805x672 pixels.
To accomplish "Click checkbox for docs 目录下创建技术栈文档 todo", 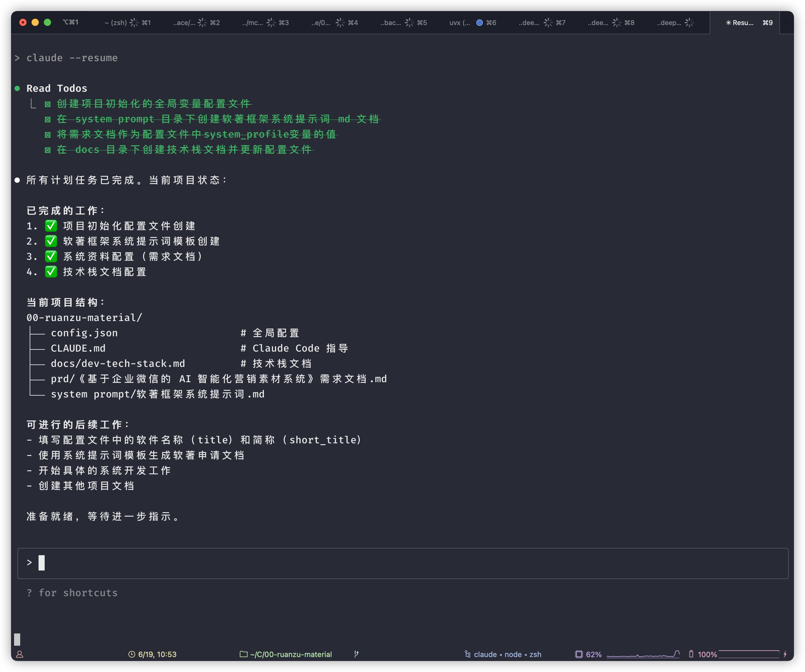I will [47, 150].
